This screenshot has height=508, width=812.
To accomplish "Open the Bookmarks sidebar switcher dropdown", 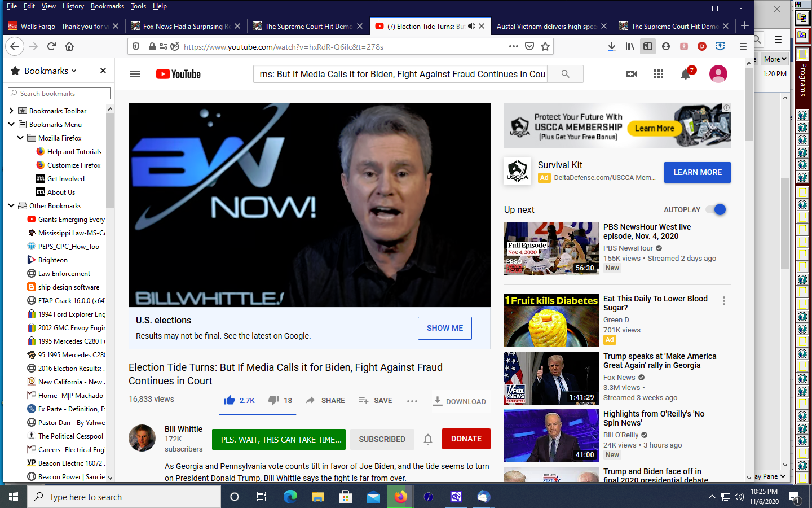I will [50, 71].
